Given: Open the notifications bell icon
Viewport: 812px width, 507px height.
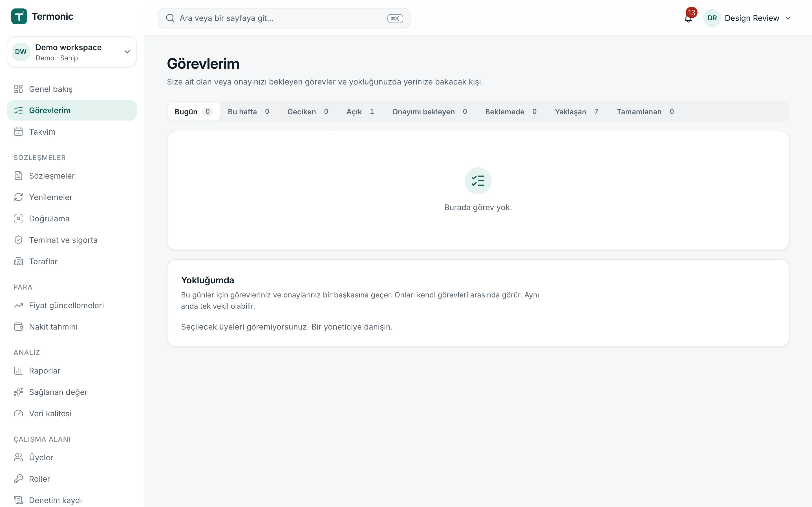Looking at the screenshot, I should [688, 18].
